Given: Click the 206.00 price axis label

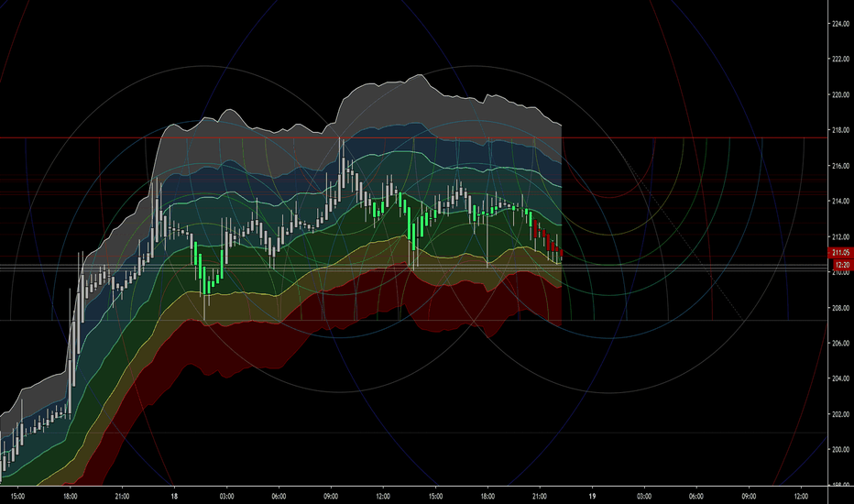Looking at the screenshot, I should (840, 344).
